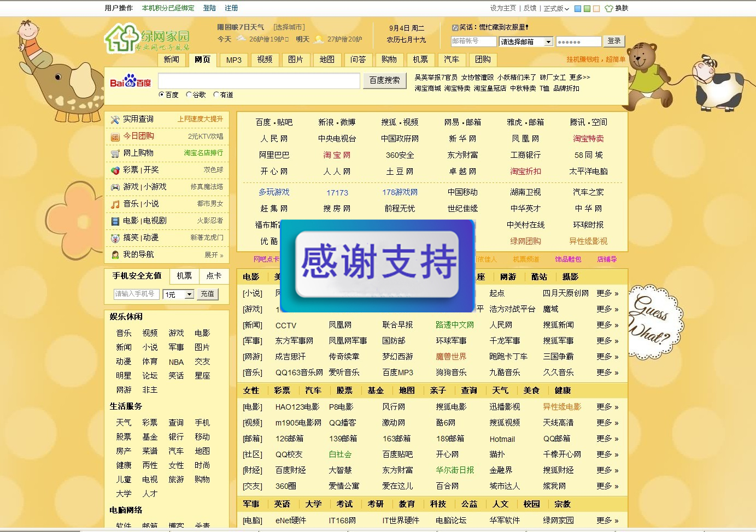Screen dimensions: 756x532
Task: Click the Baidu logo
Action: click(130, 81)
